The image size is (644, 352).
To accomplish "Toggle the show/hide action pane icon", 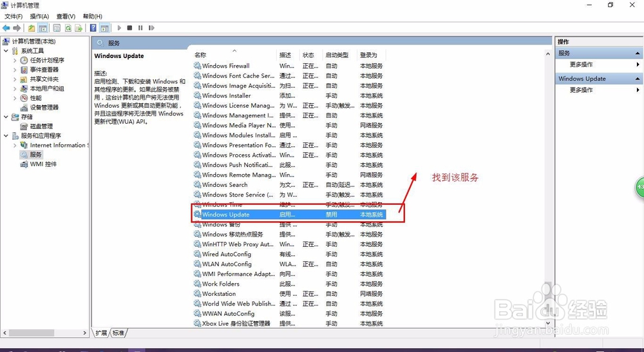I will click(x=105, y=28).
